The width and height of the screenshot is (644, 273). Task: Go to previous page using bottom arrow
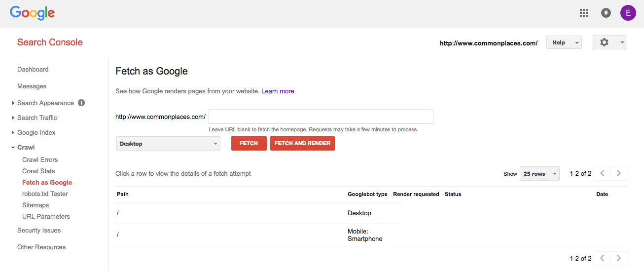[602, 258]
